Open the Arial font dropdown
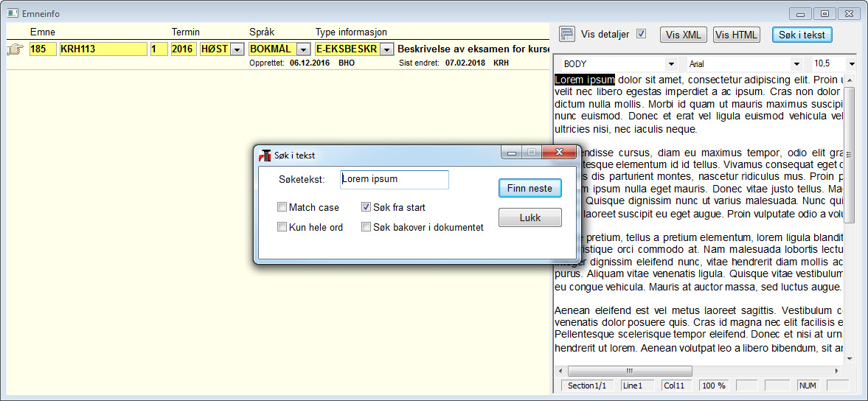Screen dimensions: 868x401 [796, 64]
